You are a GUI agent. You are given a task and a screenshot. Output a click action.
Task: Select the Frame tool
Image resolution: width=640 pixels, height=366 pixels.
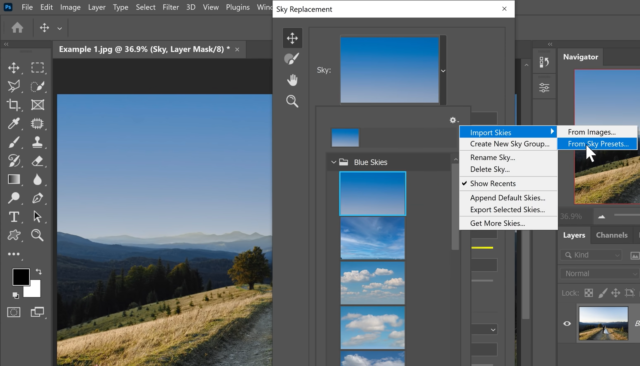click(37, 105)
